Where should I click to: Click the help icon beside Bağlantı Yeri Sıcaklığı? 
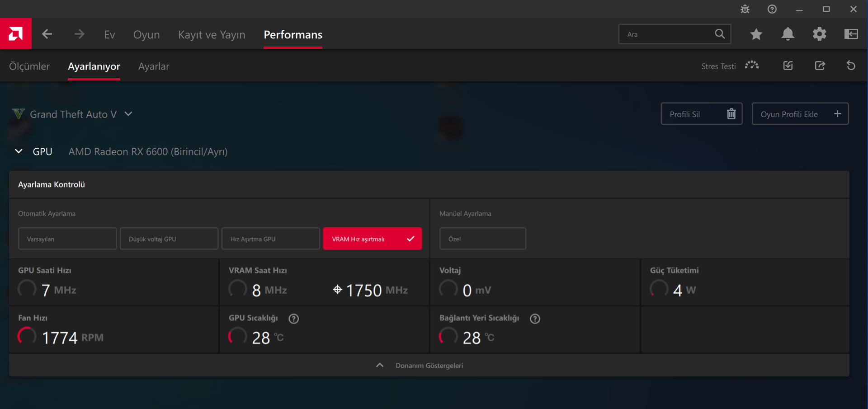click(x=535, y=319)
